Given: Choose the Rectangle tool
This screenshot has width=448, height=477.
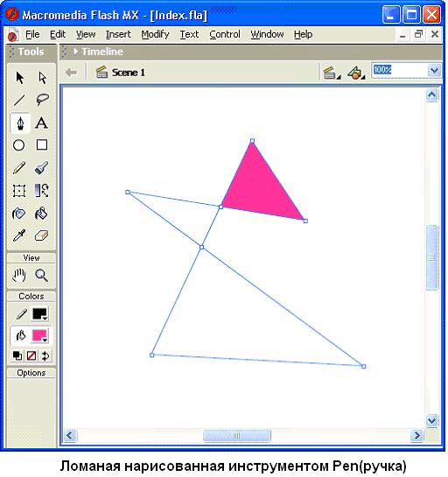Looking at the screenshot, I should [42, 144].
